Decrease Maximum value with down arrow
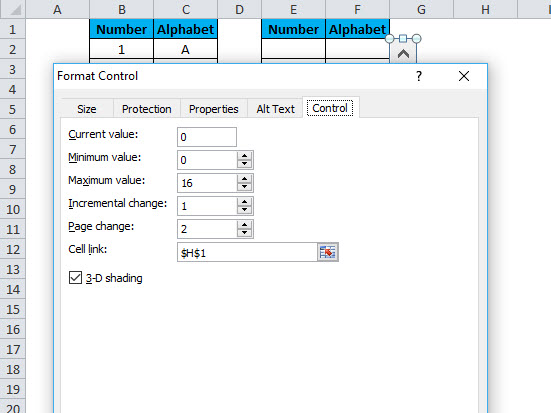This screenshot has height=413, width=551. (x=245, y=187)
